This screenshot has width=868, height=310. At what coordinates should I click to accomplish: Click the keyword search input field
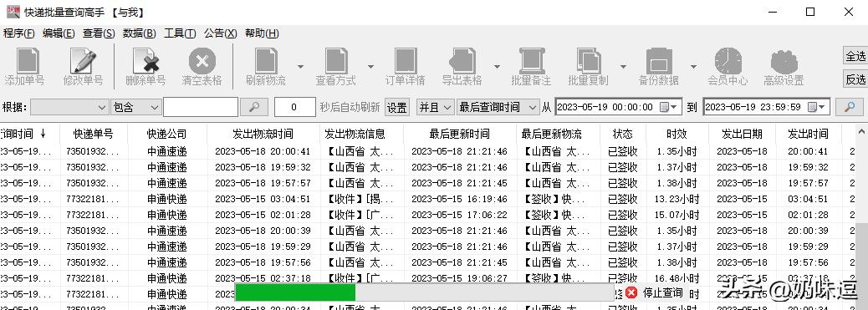click(x=201, y=107)
